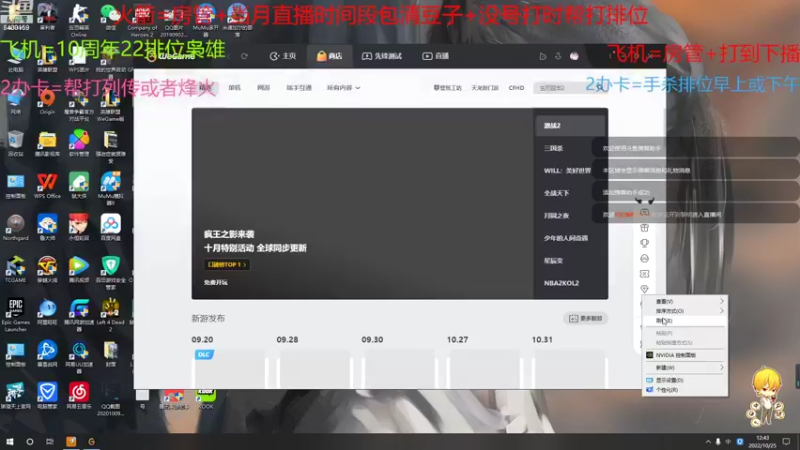Open Windows Start menu

(10, 441)
